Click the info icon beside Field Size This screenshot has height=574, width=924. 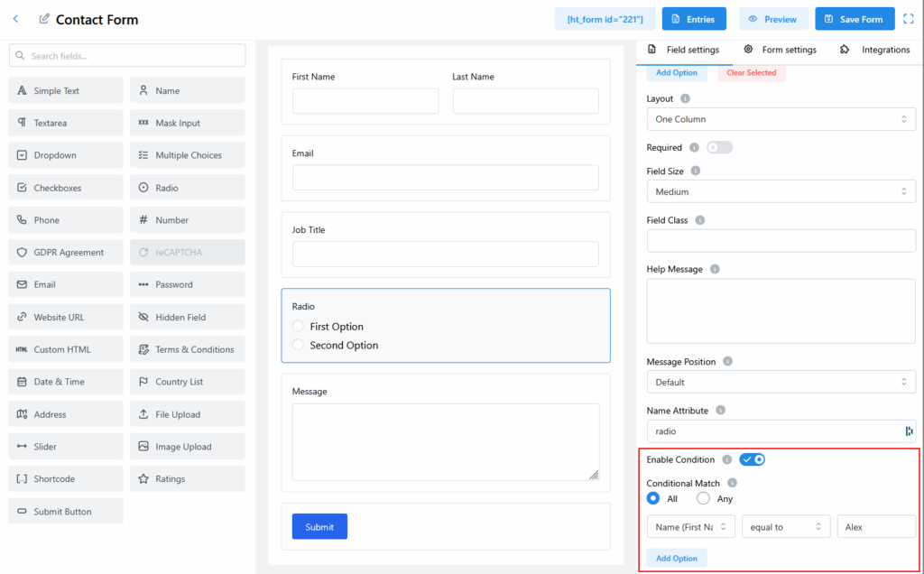tap(695, 171)
